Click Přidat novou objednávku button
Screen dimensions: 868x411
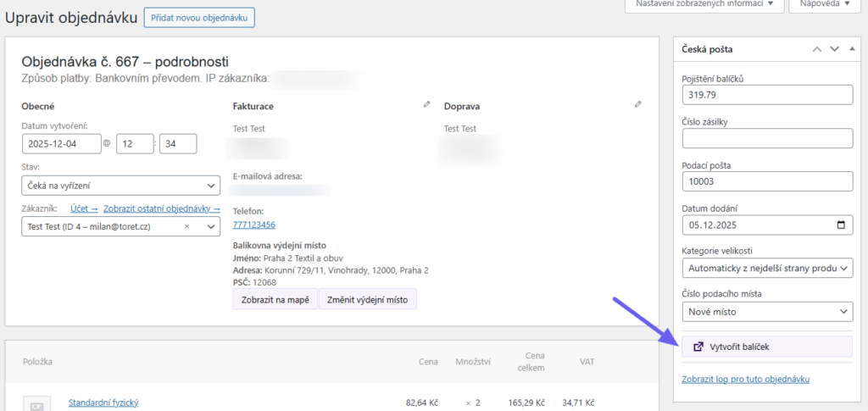click(x=198, y=18)
